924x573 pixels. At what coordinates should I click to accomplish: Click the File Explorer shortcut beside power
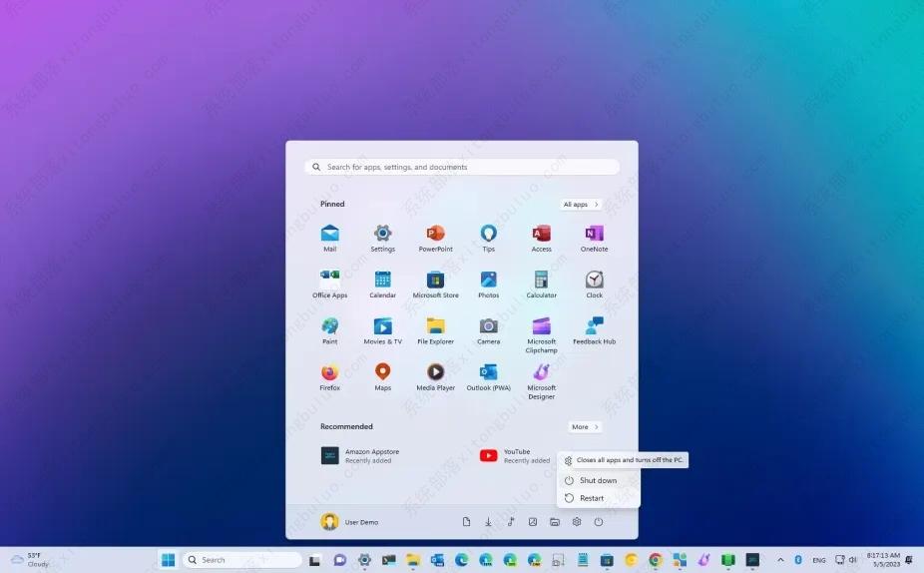pyautogui.click(x=555, y=522)
